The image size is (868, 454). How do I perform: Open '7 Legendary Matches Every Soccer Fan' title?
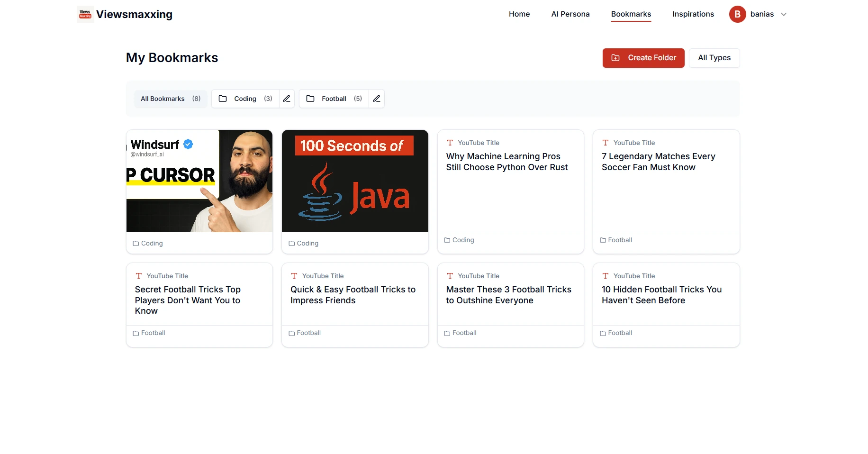point(659,162)
